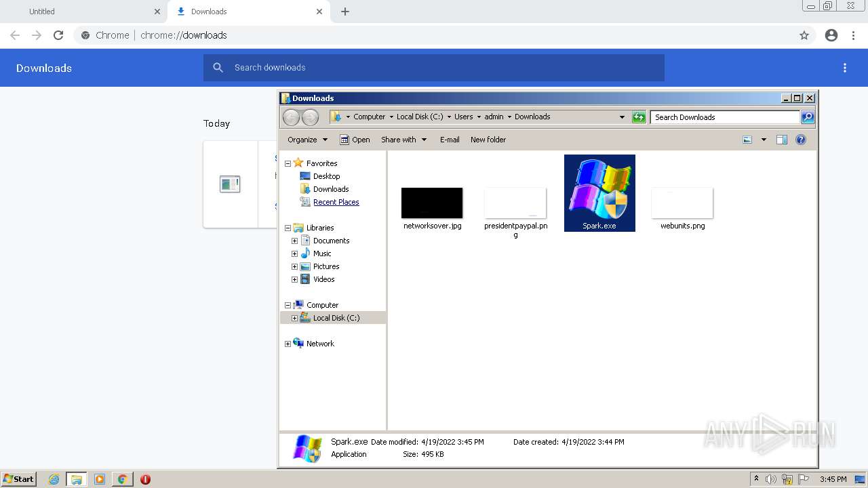Select Downloads under Favorites
This screenshot has width=868, height=488.
[x=331, y=189]
